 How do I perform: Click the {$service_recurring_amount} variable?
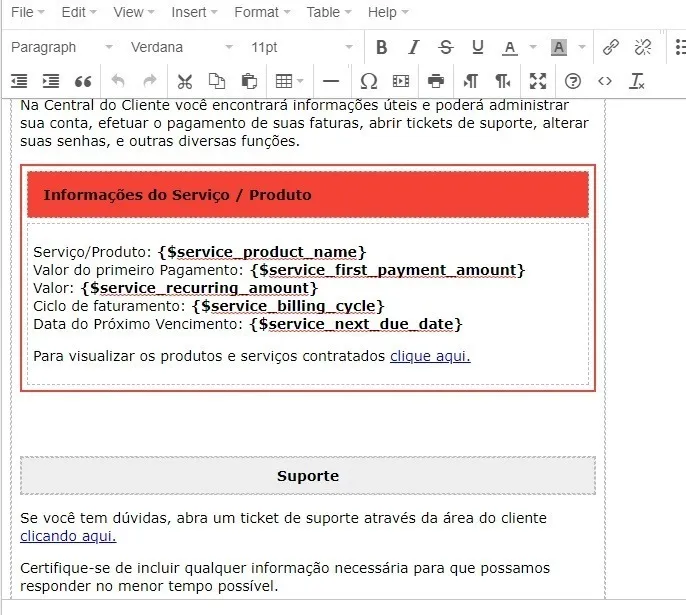click(x=199, y=288)
